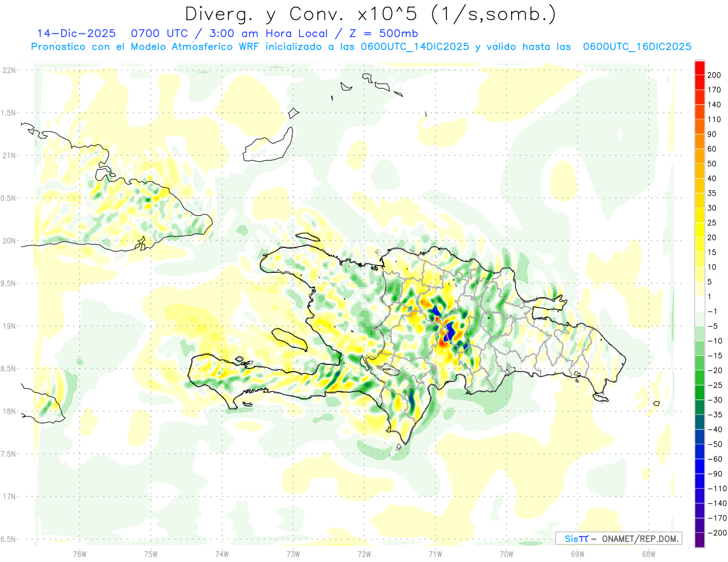Viewport: 728px width, 562px height.
Task: Click the '-90' value on the color scale
Action: (x=715, y=473)
